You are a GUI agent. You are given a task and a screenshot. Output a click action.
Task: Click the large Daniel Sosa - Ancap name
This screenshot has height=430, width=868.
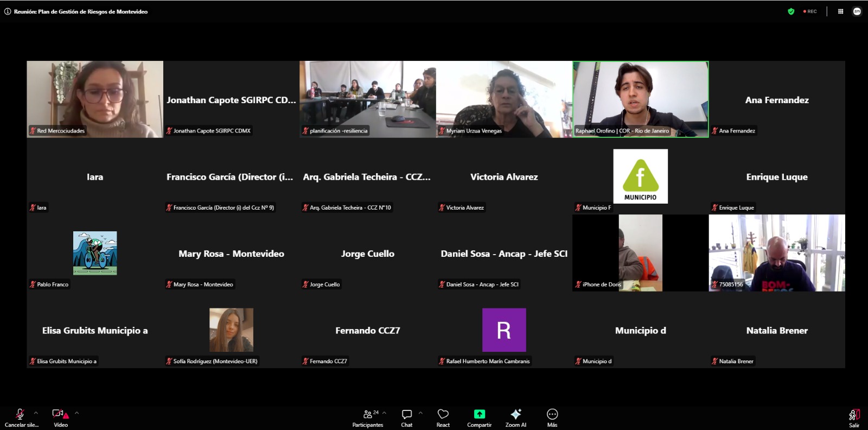point(504,254)
